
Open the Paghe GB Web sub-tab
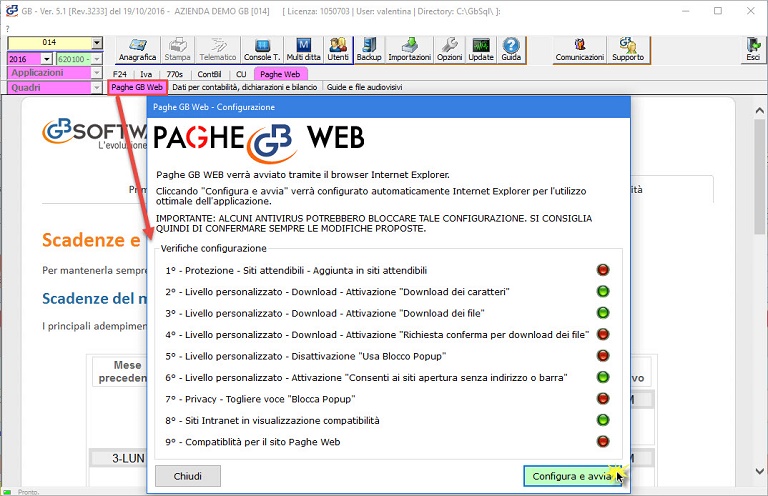[x=137, y=87]
